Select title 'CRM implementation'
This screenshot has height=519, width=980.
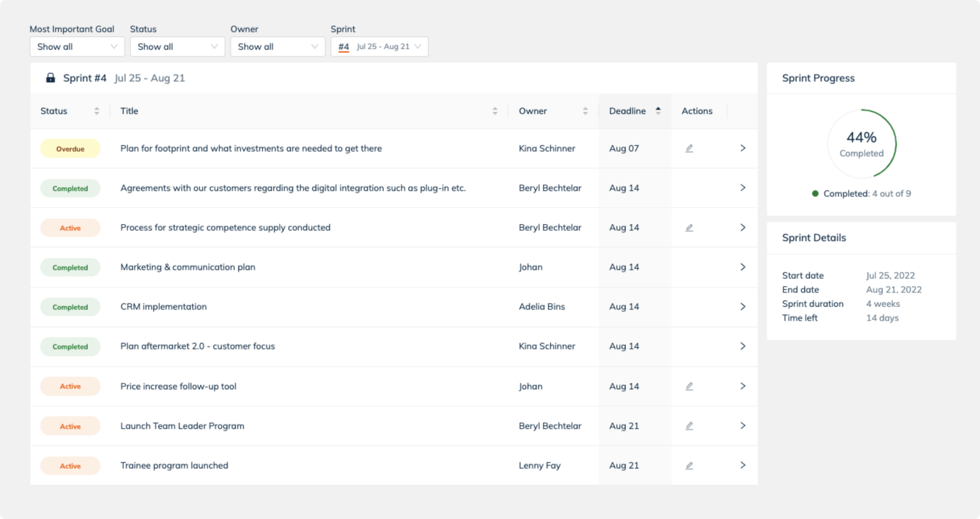(x=163, y=307)
